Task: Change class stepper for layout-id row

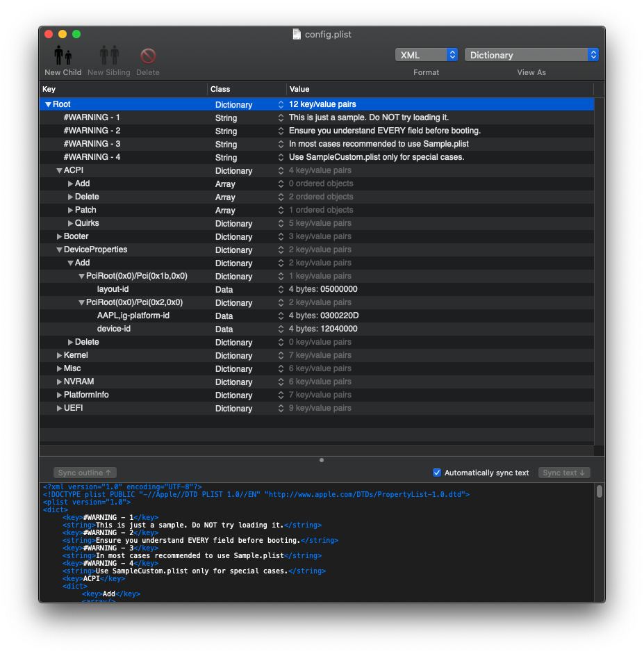Action: pos(281,289)
